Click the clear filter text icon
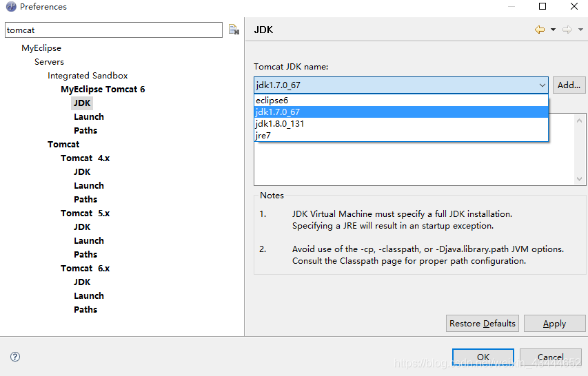 234,30
